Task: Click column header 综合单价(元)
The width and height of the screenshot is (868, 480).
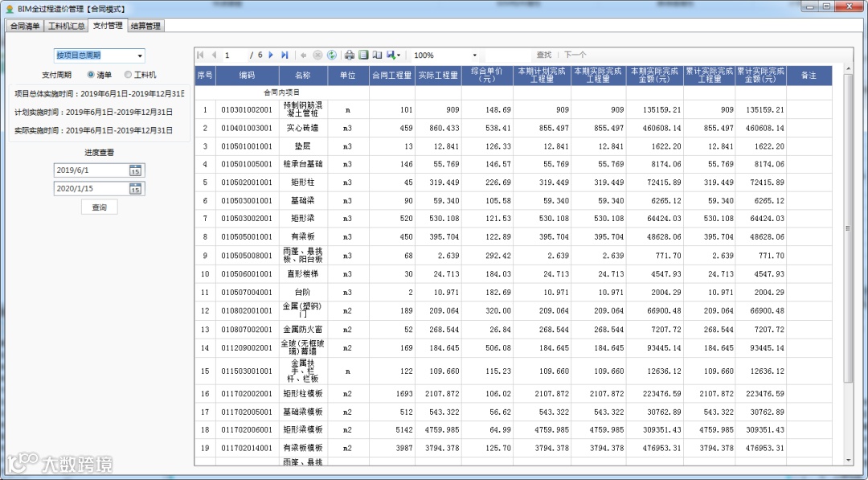Action: (487, 76)
